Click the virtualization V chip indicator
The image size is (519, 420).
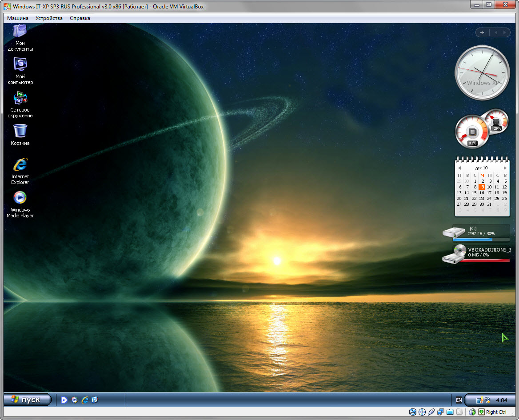[x=459, y=412]
